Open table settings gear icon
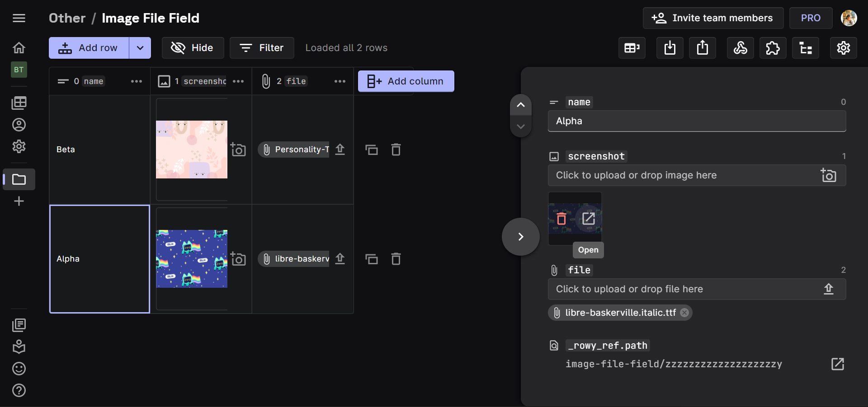Image resolution: width=868 pixels, height=407 pixels. pyautogui.click(x=843, y=48)
